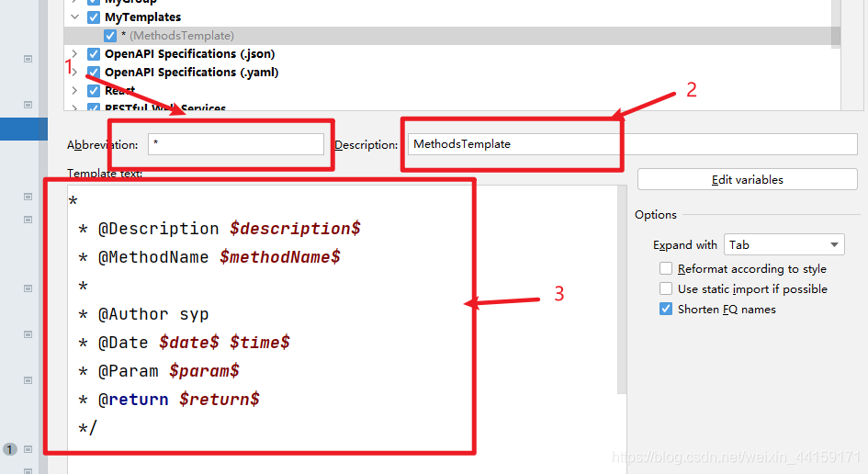Collapse the MyTemplates group
This screenshot has height=474, width=868.
(x=74, y=17)
